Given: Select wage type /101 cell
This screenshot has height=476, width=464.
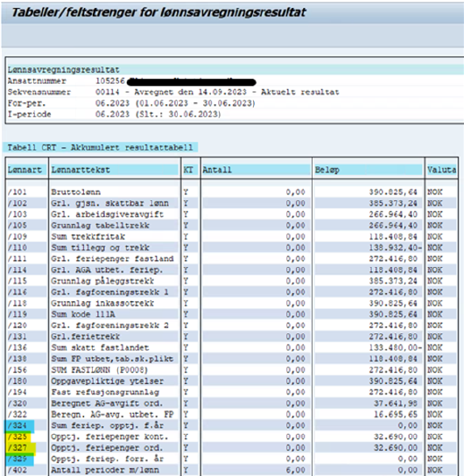Looking at the screenshot, I should [18, 192].
